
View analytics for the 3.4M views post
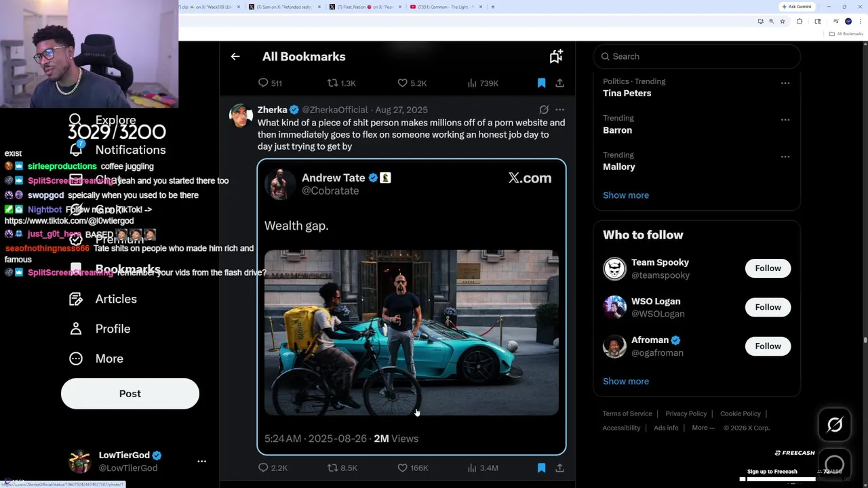(x=483, y=468)
